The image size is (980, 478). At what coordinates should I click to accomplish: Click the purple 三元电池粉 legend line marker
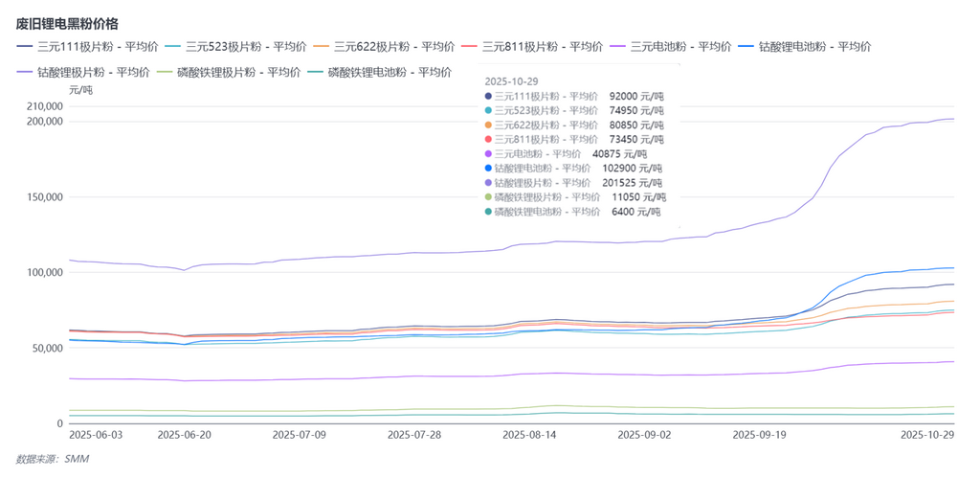[619, 45]
